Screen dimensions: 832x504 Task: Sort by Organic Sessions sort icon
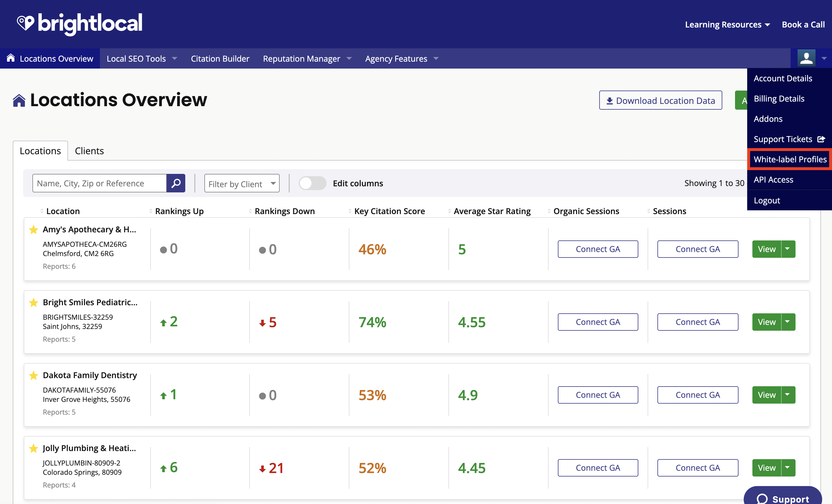pyautogui.click(x=549, y=211)
